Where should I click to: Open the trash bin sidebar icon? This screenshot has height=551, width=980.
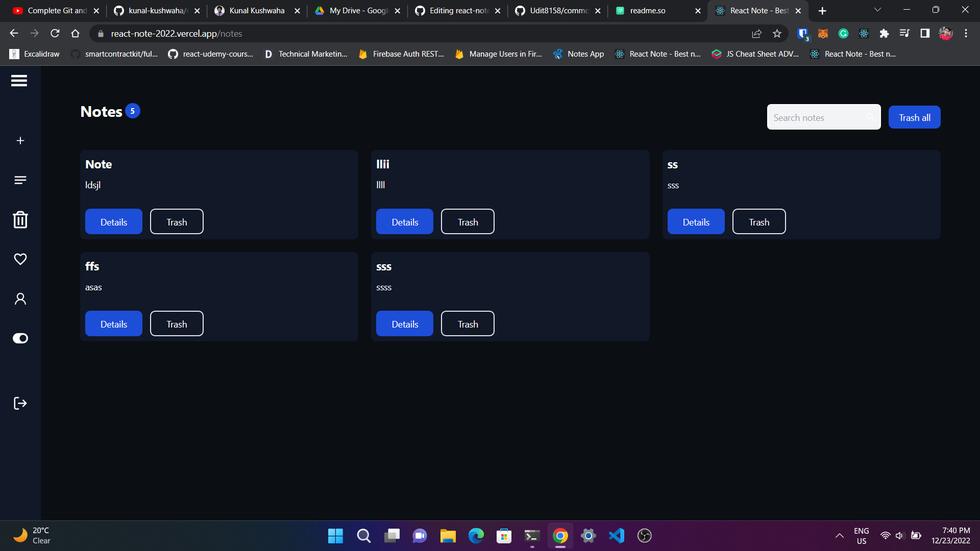click(20, 220)
